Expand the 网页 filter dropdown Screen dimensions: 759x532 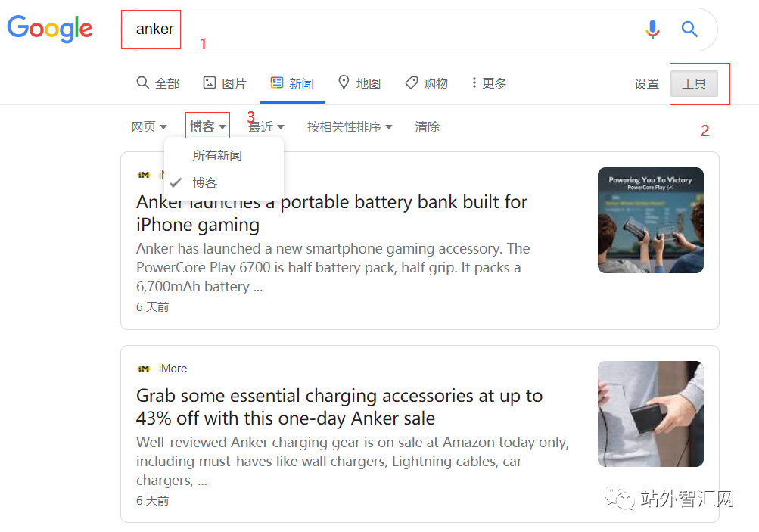[149, 127]
